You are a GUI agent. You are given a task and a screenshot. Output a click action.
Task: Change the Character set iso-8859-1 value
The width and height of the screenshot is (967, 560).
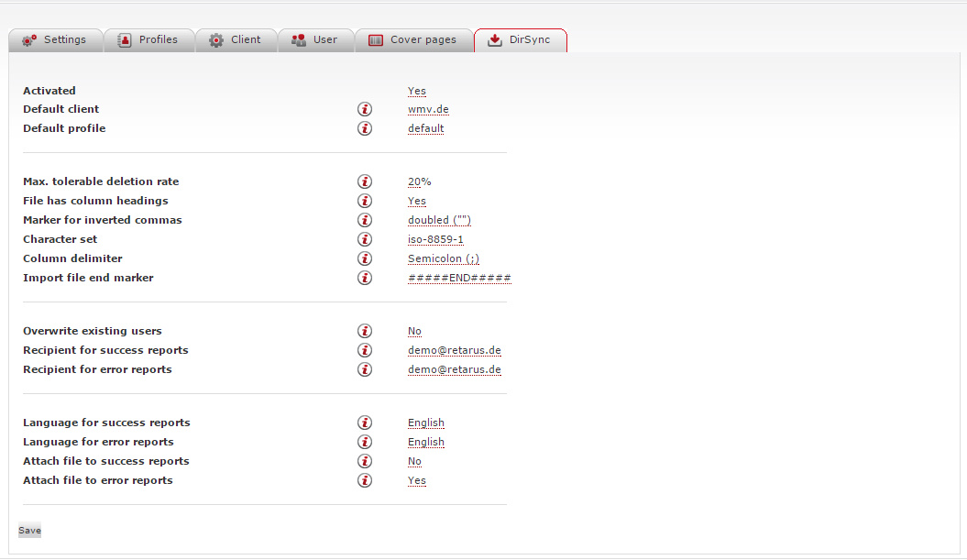435,239
